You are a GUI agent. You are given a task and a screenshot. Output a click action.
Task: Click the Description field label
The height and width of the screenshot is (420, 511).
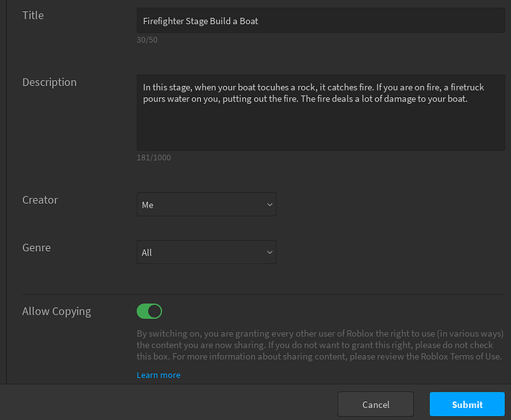click(x=49, y=82)
